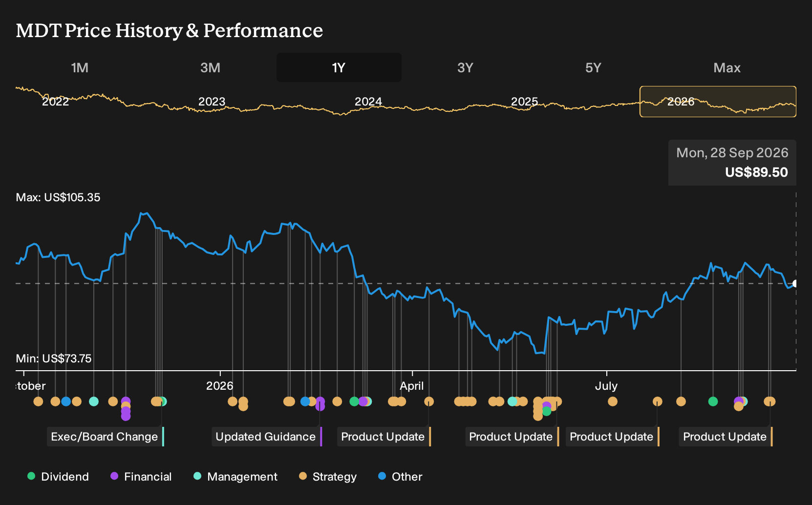812x505 pixels.
Task: Click green Dividend dot in June cluster
Action: pos(547,412)
